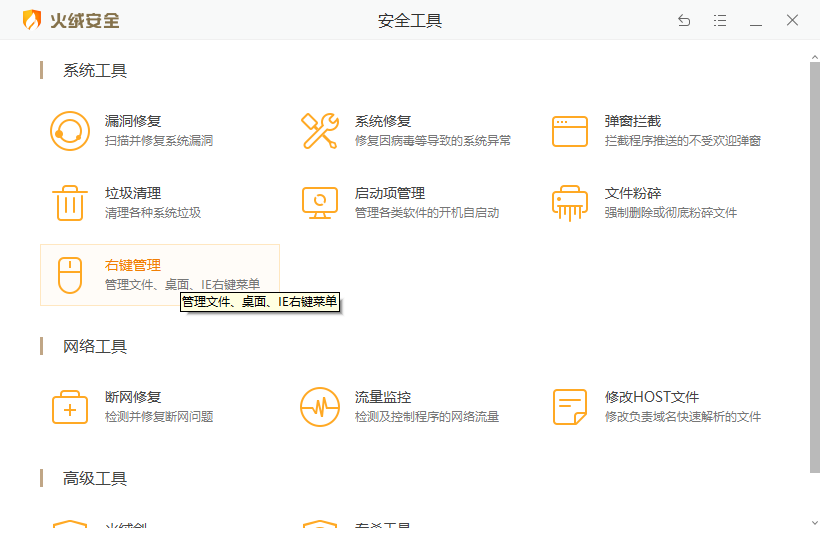Click the 漏洞修复 title text
This screenshot has height=540, width=820.
[133, 121]
